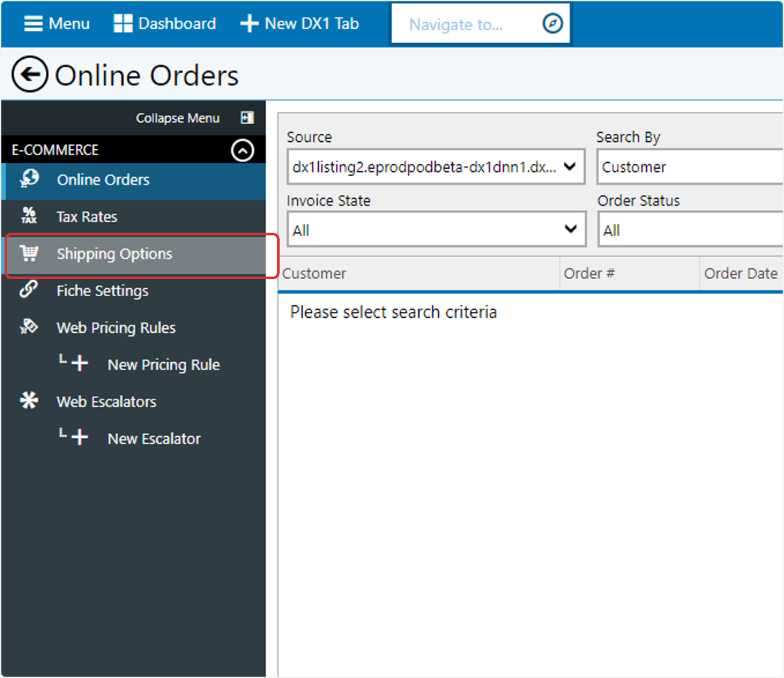This screenshot has height=678, width=784.
Task: Click the Online Orders page title
Action: click(x=147, y=75)
